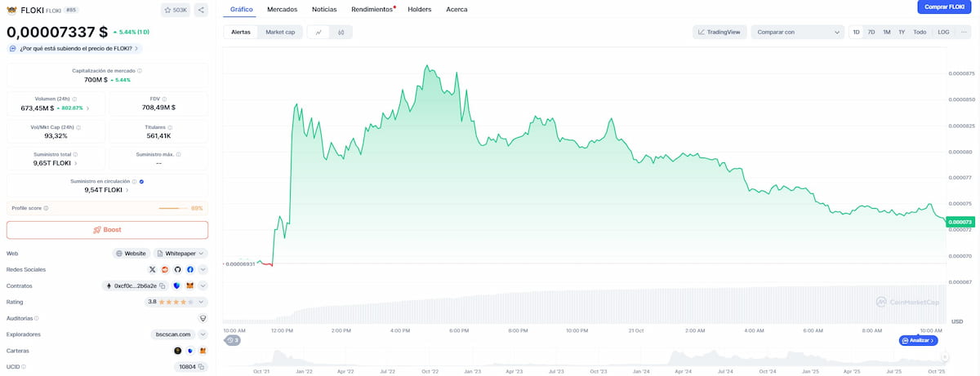Select the line chart type icon
Image resolution: width=980 pixels, height=376 pixels.
[318, 32]
